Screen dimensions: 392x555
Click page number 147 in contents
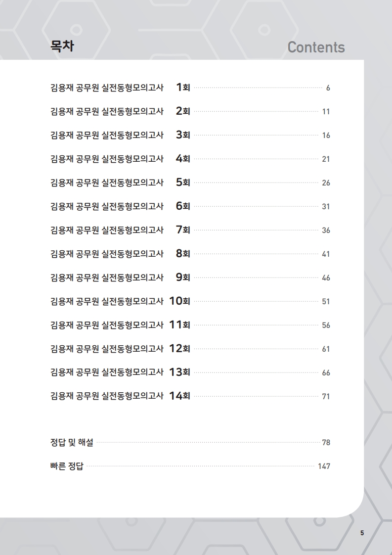tap(324, 466)
